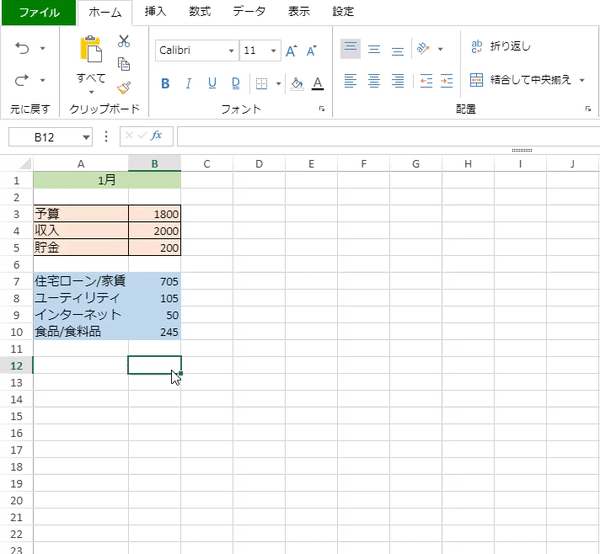Viewport: 600px width, 554px height.
Task: Increase font size with the larger A icon
Action: (x=291, y=50)
